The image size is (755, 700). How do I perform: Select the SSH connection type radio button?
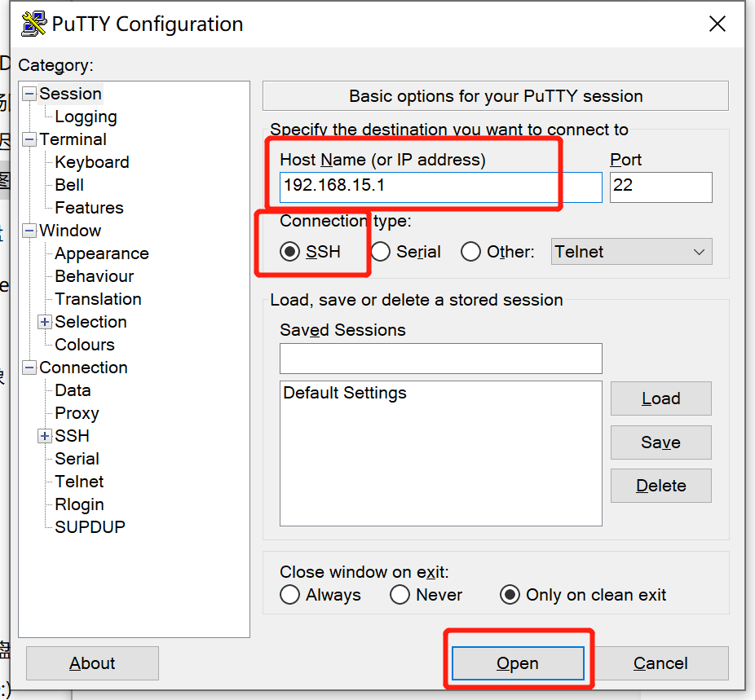(x=289, y=252)
